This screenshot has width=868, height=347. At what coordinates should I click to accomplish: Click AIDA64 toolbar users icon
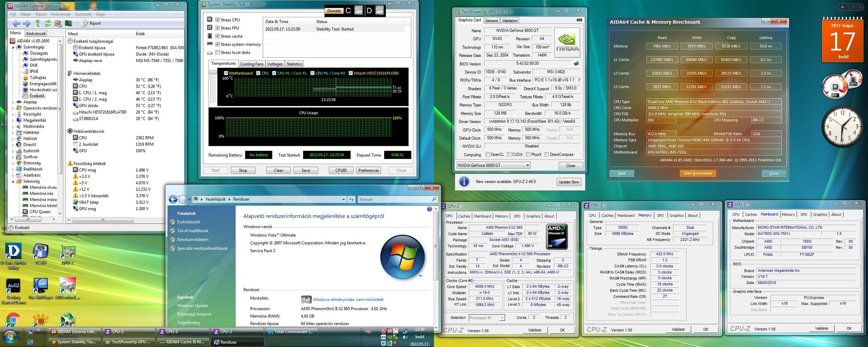tap(58, 23)
